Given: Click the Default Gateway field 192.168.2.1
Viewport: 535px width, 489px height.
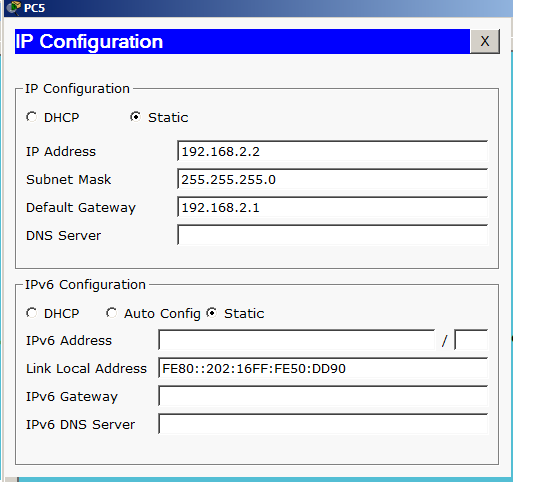Looking at the screenshot, I should pyautogui.click(x=333, y=207).
